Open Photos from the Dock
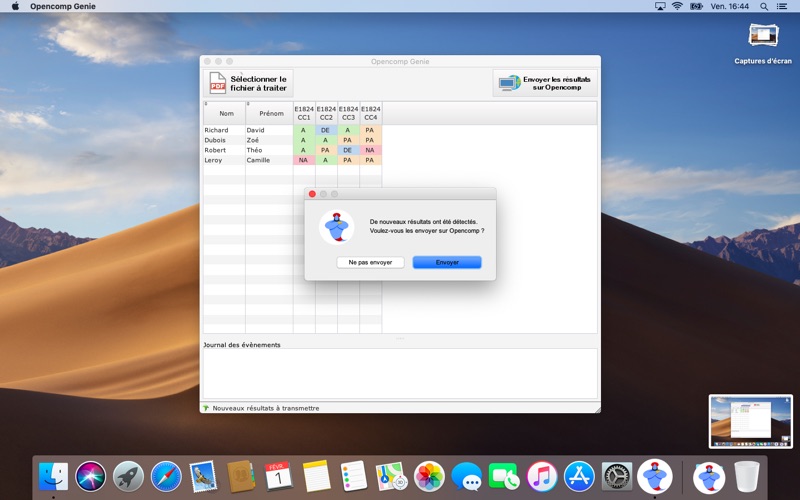Viewport: 800px width, 500px height. point(429,477)
